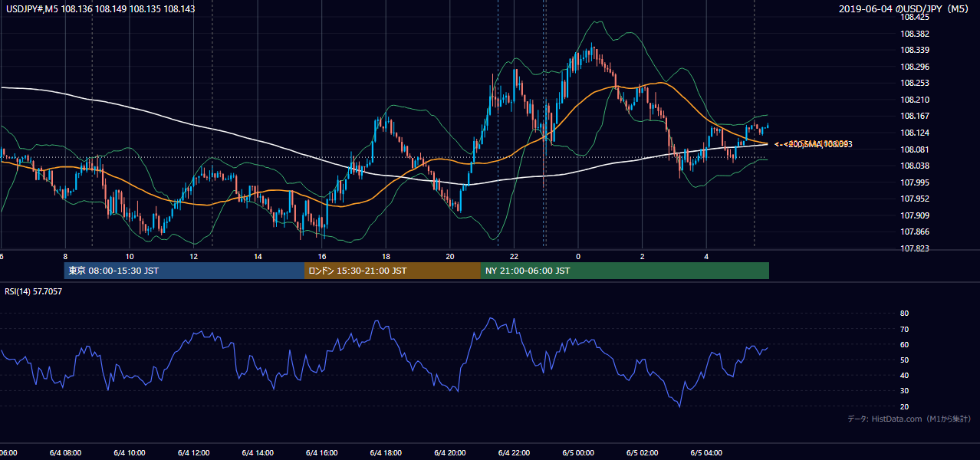Screen dimensions: 980x460
Task: Click RSI scale value 30
Action: coord(904,391)
